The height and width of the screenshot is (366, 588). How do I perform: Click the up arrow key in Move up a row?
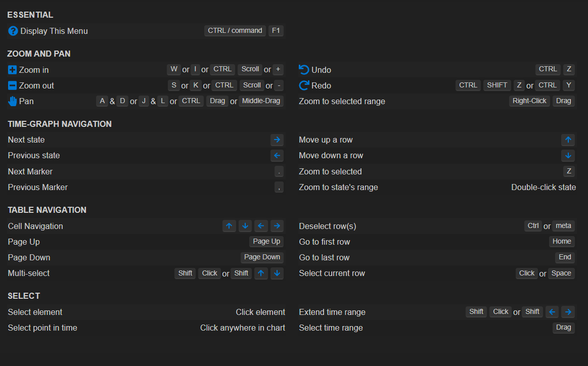click(568, 140)
